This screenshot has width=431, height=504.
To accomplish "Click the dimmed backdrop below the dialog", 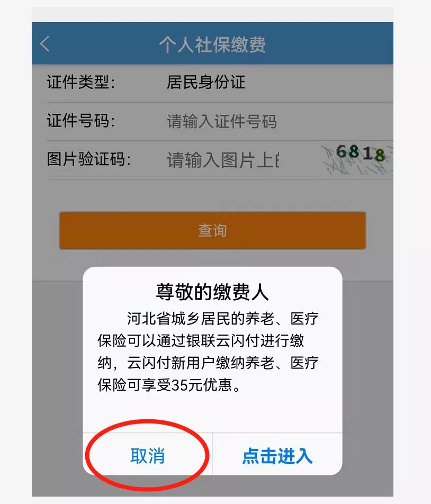I will (x=212, y=486).
